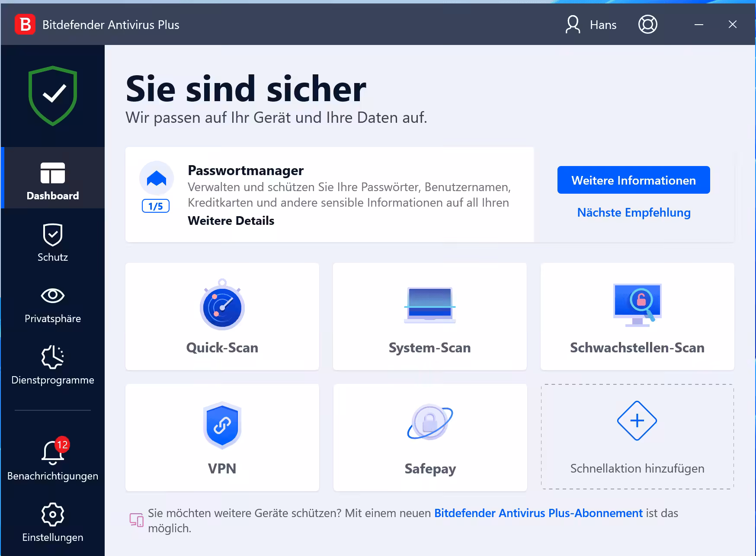
Task: Start a Quick-Scan
Action: click(222, 317)
